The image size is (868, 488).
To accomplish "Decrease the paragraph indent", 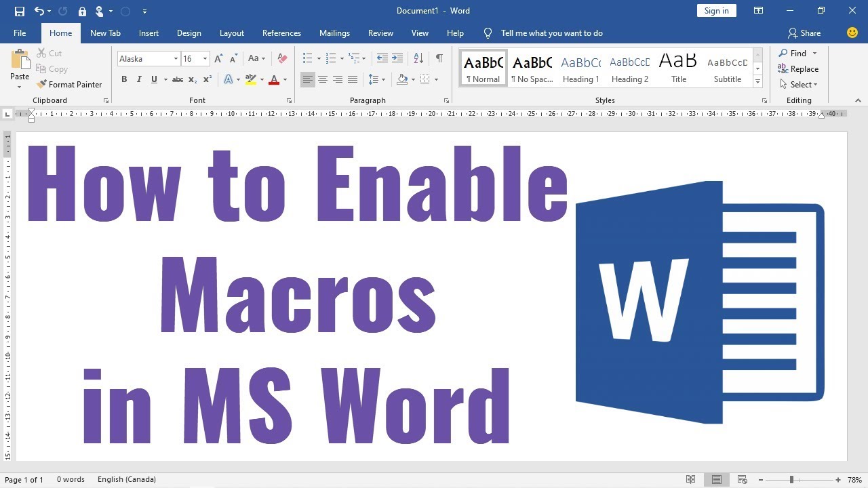I will pyautogui.click(x=382, y=58).
